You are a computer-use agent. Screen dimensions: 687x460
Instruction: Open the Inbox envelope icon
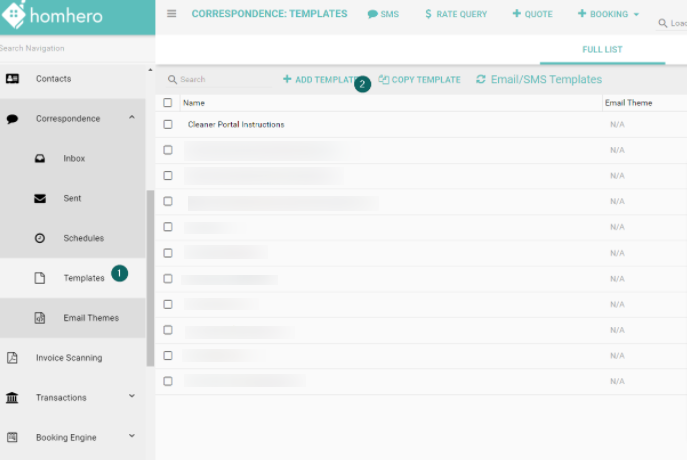[x=40, y=158]
